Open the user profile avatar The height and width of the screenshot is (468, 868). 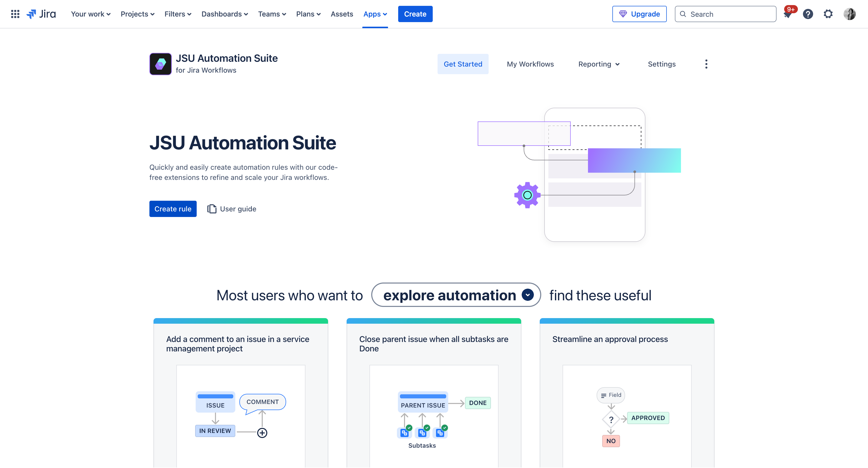click(849, 14)
